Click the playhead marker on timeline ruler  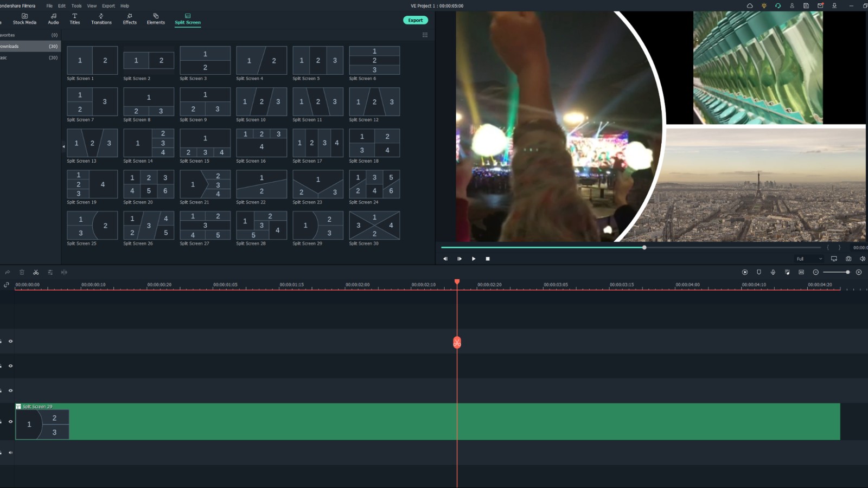pyautogui.click(x=457, y=281)
